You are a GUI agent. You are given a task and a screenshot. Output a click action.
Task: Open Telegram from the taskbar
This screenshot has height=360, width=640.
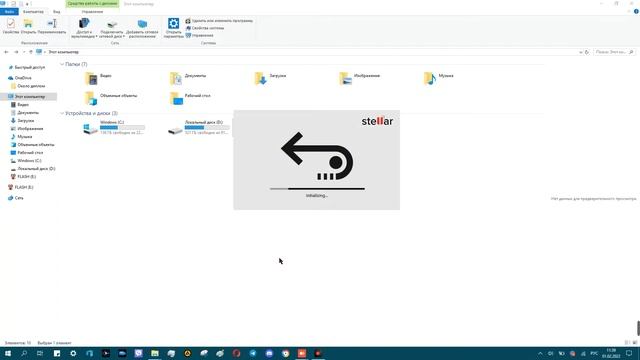click(x=253, y=353)
